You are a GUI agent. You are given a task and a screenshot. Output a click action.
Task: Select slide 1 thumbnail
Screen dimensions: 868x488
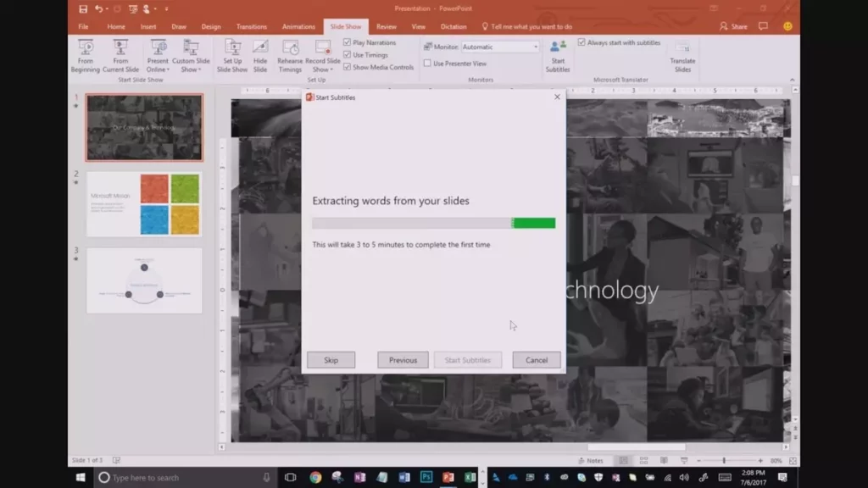click(144, 127)
